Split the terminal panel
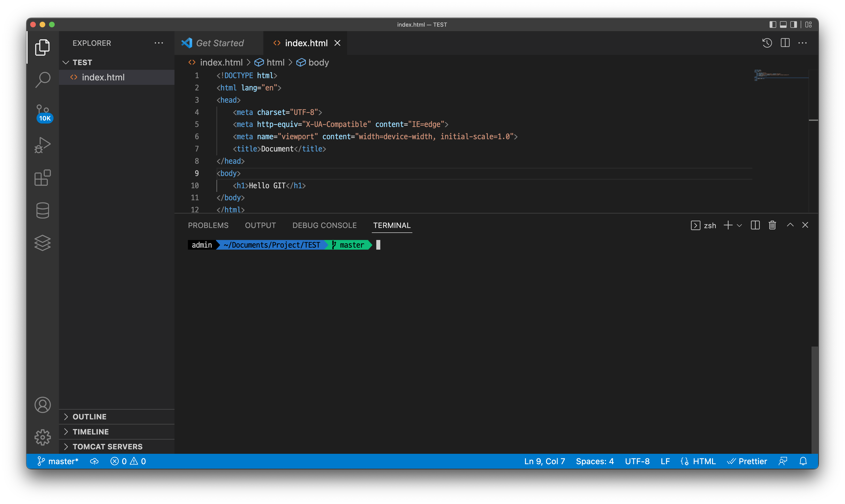Image resolution: width=845 pixels, height=504 pixels. (755, 225)
